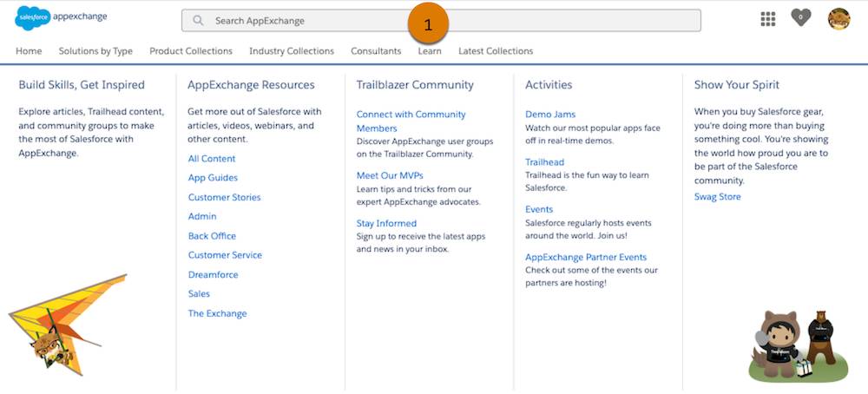868x394 pixels.
Task: Open the Events link
Action: [x=539, y=209]
